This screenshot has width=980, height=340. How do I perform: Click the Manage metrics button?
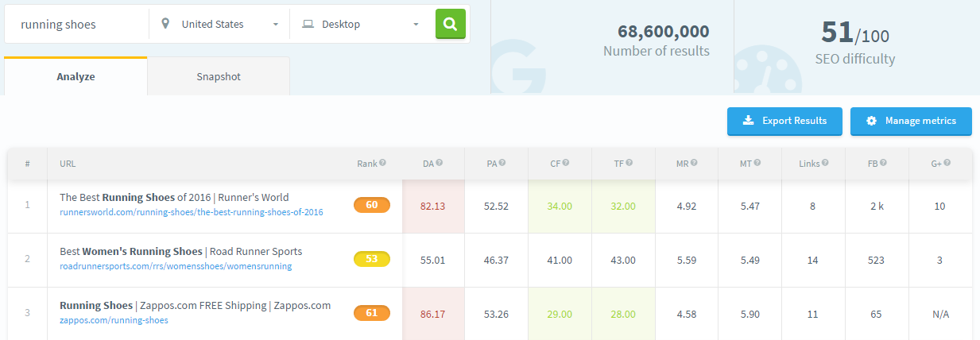click(911, 121)
